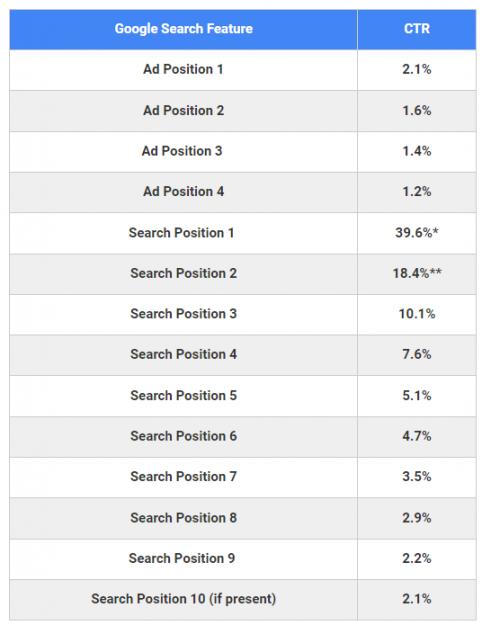The height and width of the screenshot is (625, 482).
Task: Click the Search Position 2 label
Action: coord(183,273)
